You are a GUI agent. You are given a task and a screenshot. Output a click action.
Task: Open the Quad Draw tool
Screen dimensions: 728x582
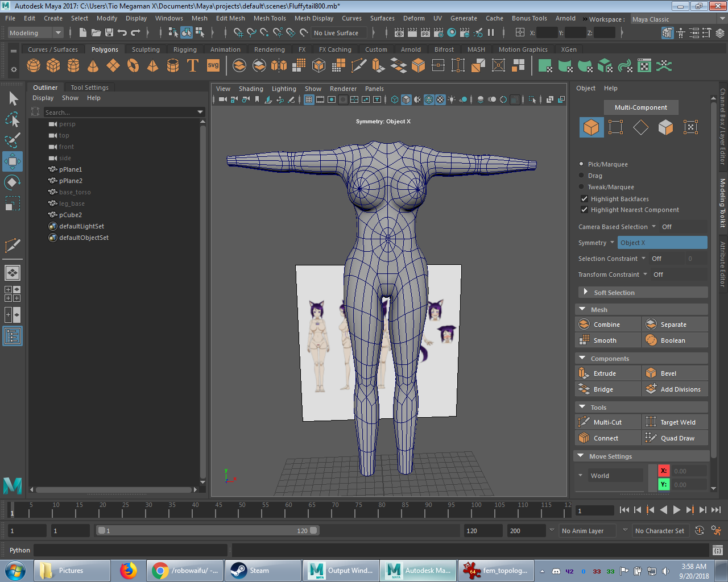pyautogui.click(x=676, y=438)
